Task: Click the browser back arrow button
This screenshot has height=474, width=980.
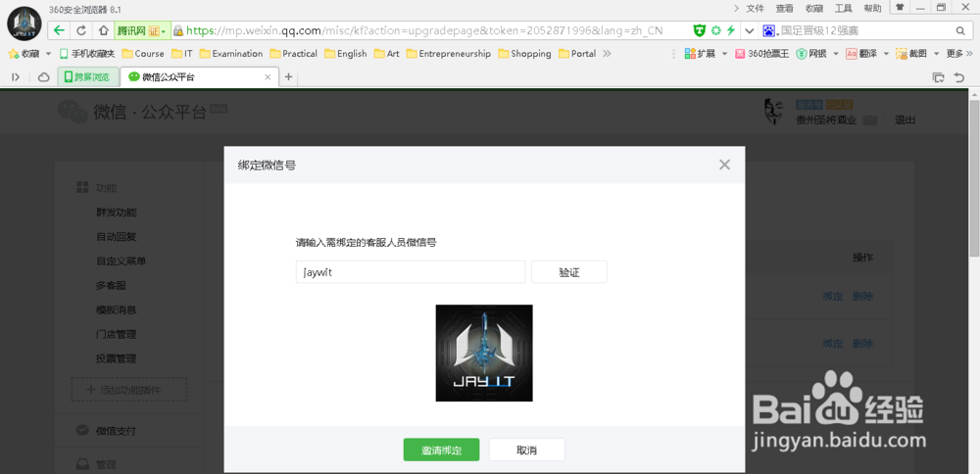Action: point(59,30)
